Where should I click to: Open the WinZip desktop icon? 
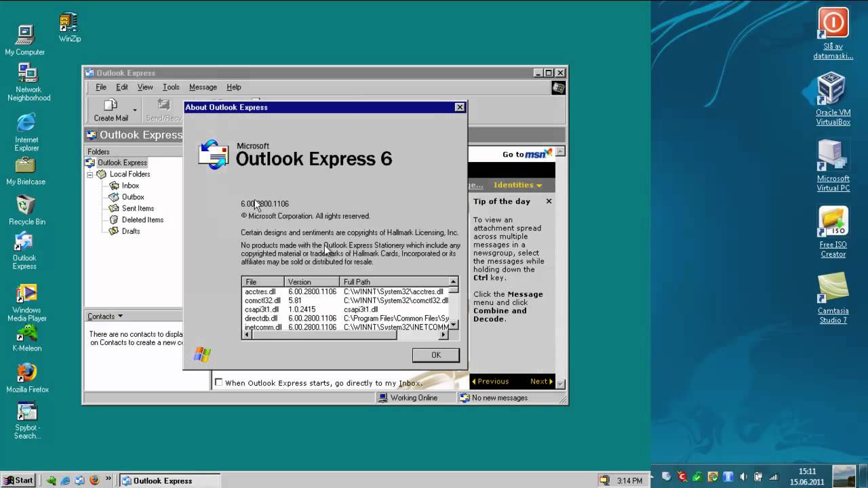tap(69, 28)
